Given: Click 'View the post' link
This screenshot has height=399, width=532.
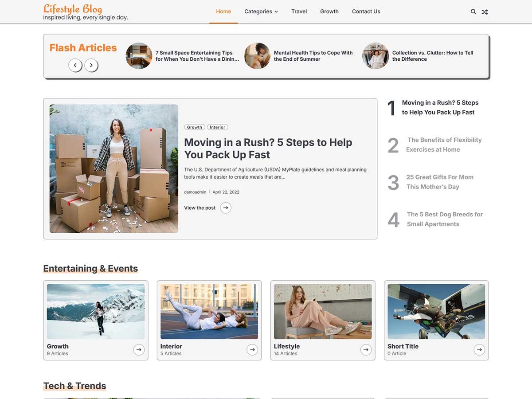Looking at the screenshot, I should 200,208.
